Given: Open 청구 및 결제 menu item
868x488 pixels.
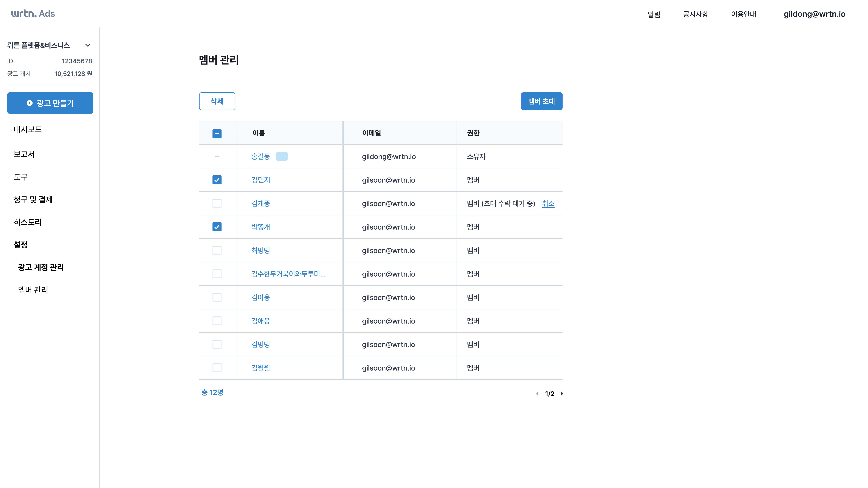Looking at the screenshot, I should pyautogui.click(x=33, y=199).
